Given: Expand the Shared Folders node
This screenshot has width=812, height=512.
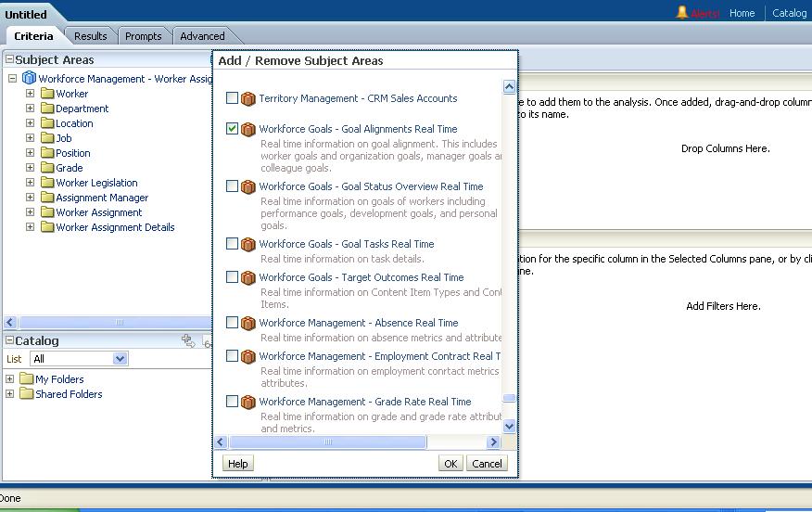Looking at the screenshot, I should (9, 394).
